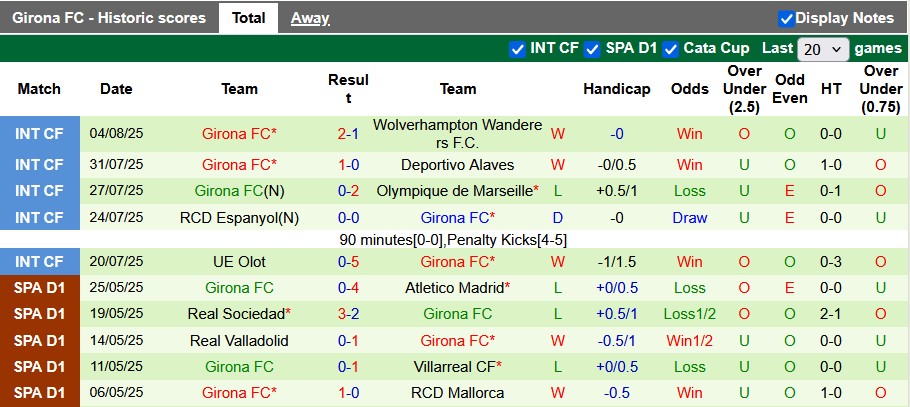Image resolution: width=910 pixels, height=407 pixels.
Task: Click the Real Sociedad team link
Action: coord(235,314)
